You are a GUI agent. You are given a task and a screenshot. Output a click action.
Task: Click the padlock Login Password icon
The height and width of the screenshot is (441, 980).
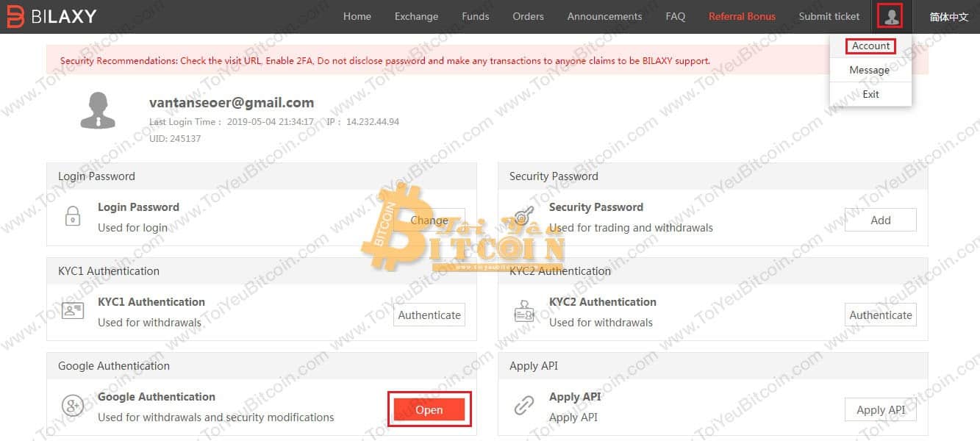click(72, 216)
